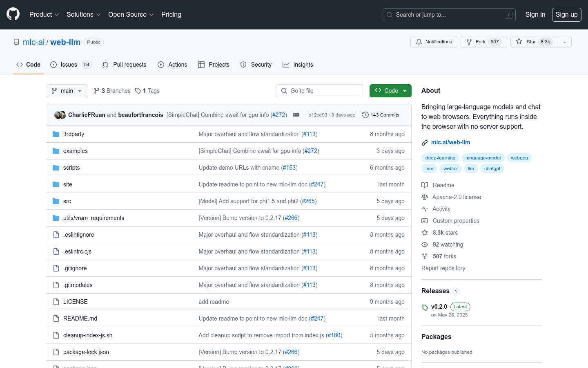The image size is (588, 368).
Task: Switch to the Code tab
Action: coord(29,65)
